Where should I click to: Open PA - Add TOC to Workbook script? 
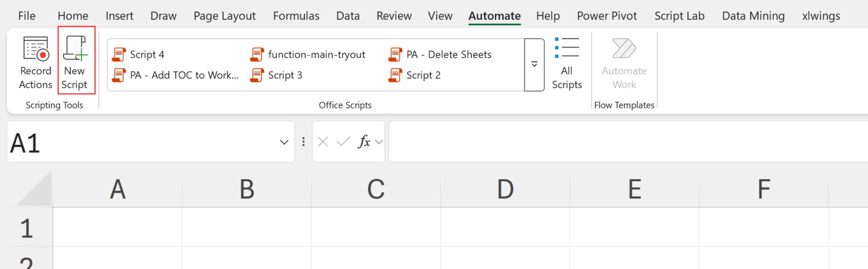point(184,75)
